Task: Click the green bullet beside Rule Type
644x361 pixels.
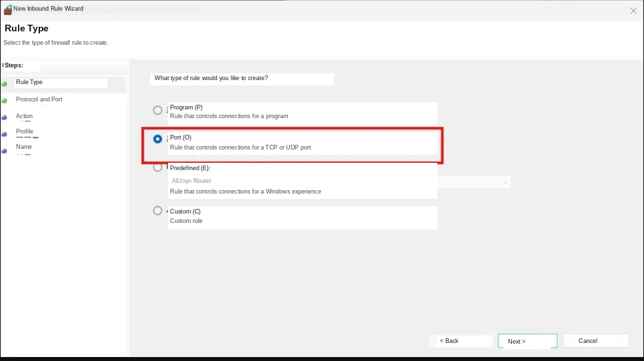Action: pyautogui.click(x=5, y=84)
